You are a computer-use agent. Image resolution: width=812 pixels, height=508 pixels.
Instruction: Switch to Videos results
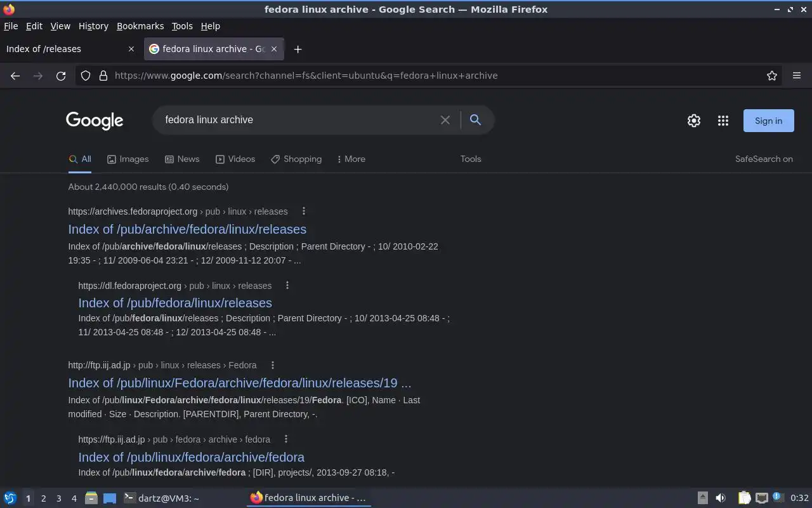235,159
